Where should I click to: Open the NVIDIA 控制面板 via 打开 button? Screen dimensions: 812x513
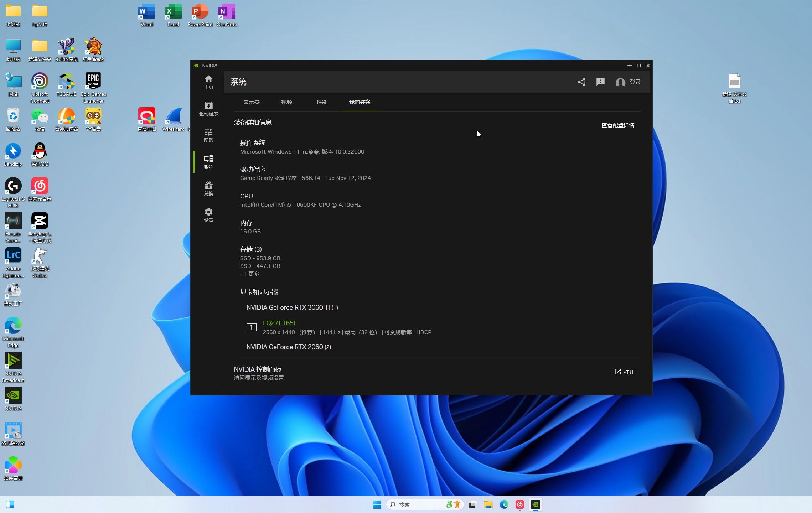tap(625, 372)
